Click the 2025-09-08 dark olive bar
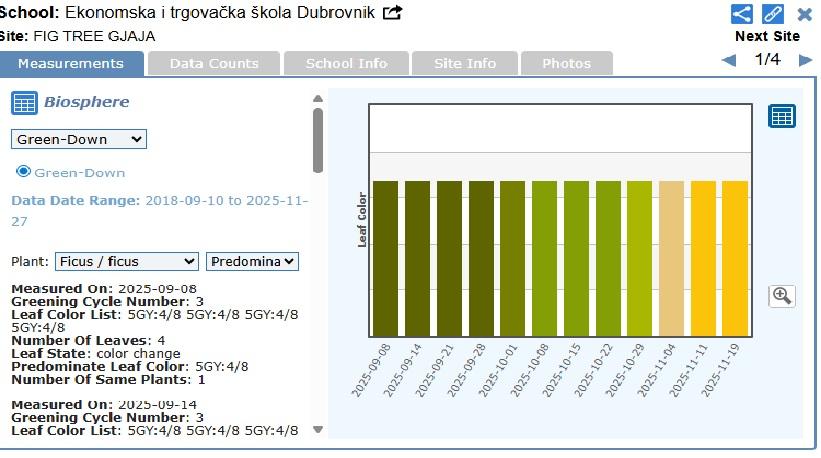The height and width of the screenshot is (458, 821). tap(385, 258)
